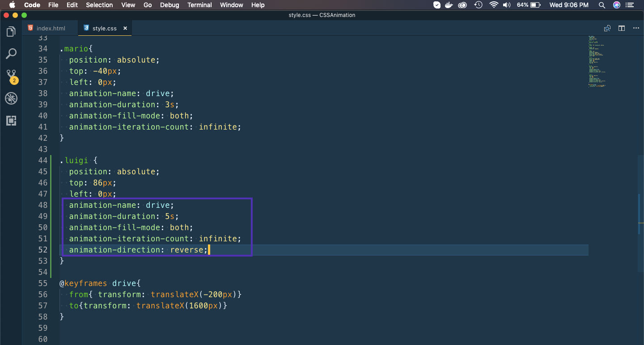Open Source Control view with badge 2
The height and width of the screenshot is (345, 644).
tap(11, 76)
